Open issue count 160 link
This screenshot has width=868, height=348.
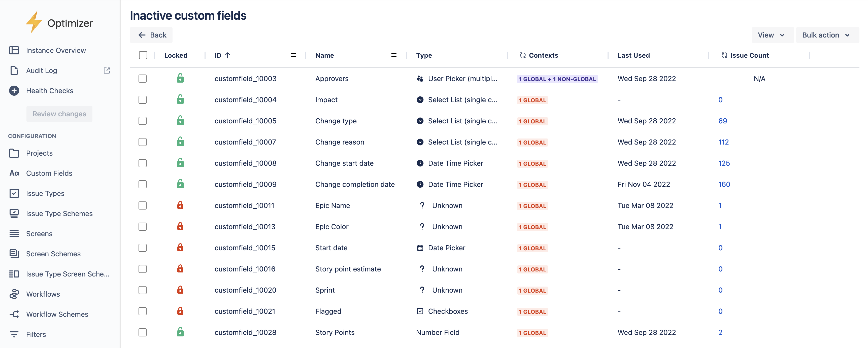(724, 184)
